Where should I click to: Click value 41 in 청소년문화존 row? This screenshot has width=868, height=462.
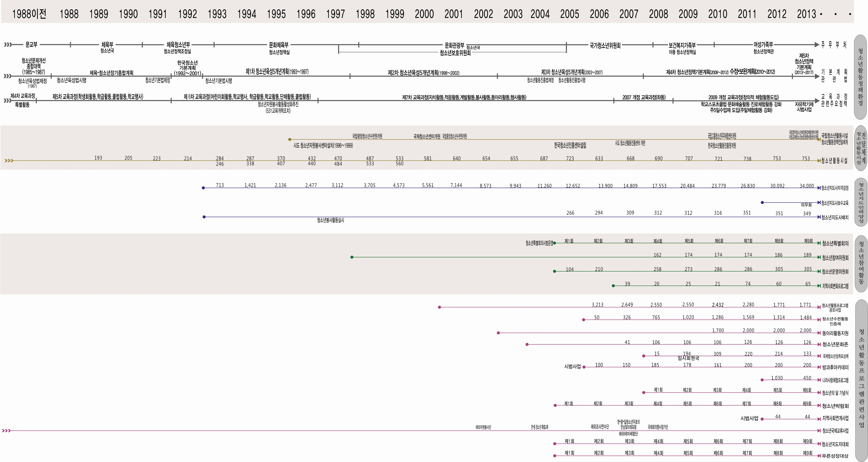point(627,342)
